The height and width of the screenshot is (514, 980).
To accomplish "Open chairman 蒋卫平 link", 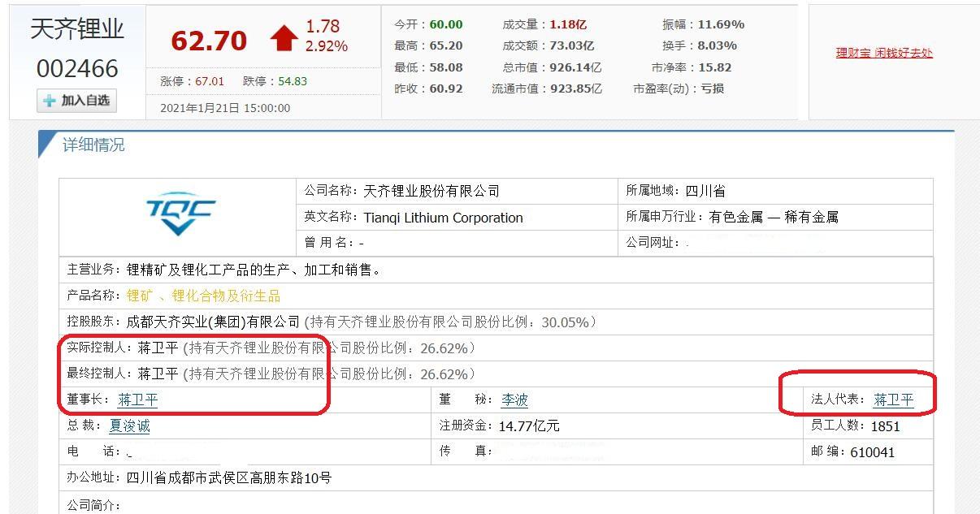I will tap(137, 400).
